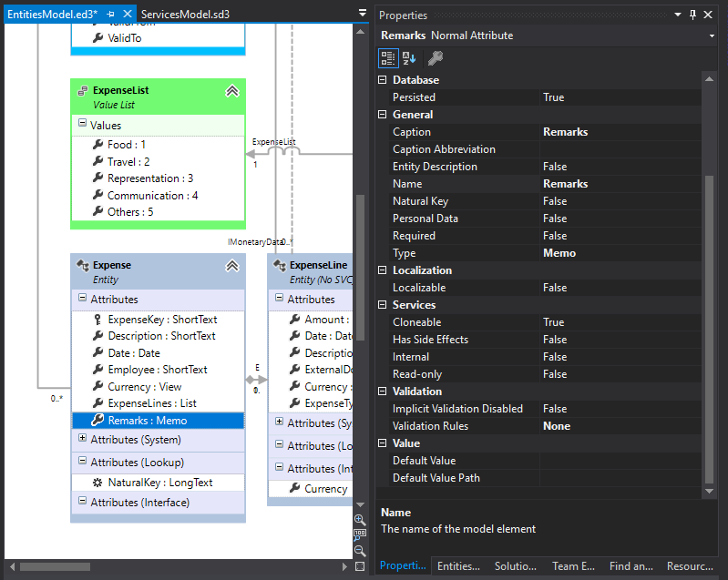Open the document tab list dropdown
Screen dimensions: 728x580
coord(363,13)
